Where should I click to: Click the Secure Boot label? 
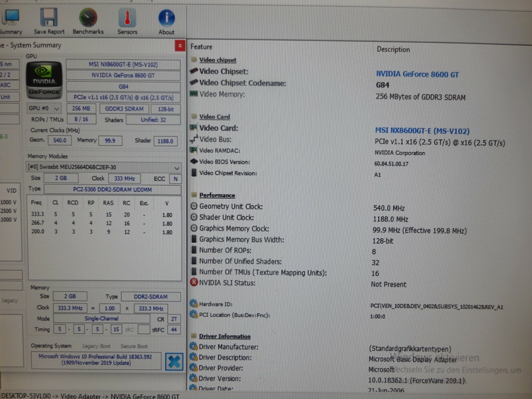pyautogui.click(x=134, y=346)
